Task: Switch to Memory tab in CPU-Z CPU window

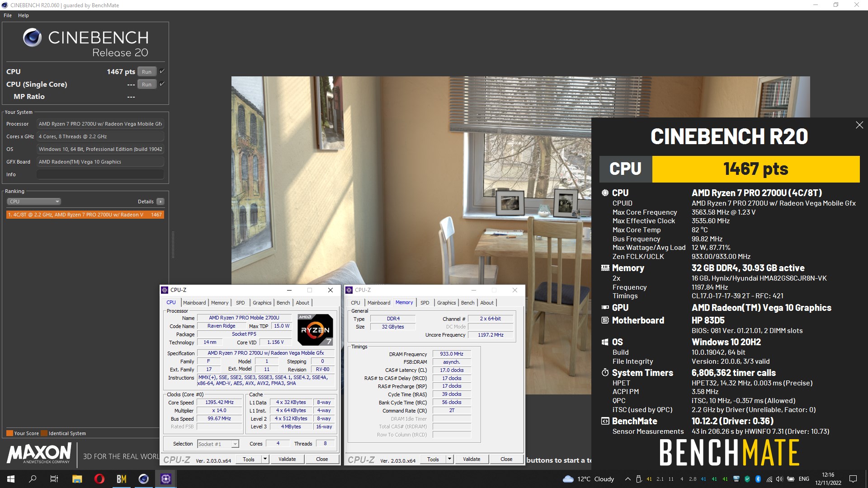Action: 220,303
